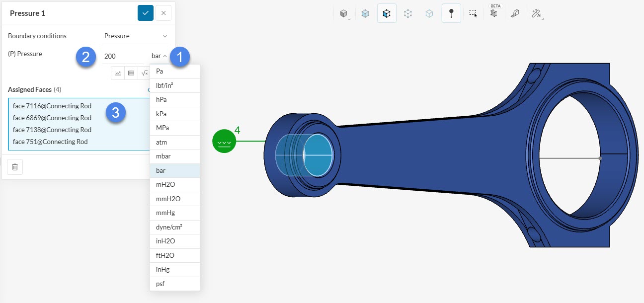Close the Pressure 1 panel
Screen dimensions: 644x303
point(163,13)
